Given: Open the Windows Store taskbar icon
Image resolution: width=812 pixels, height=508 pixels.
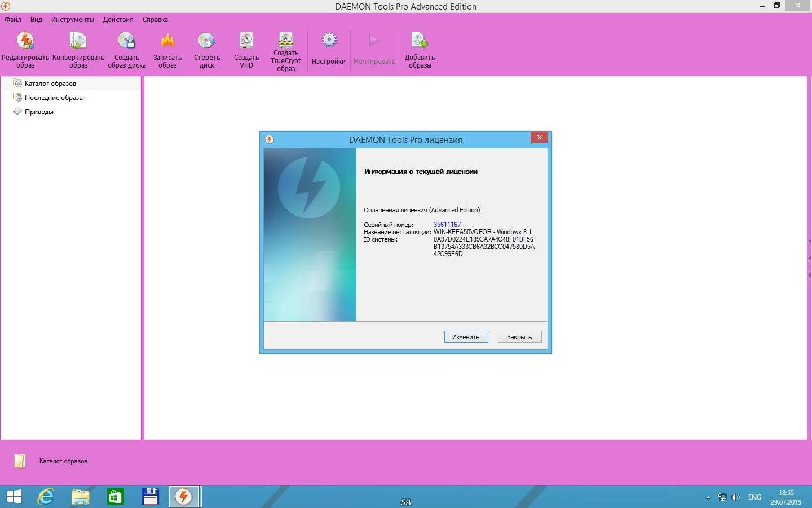Looking at the screenshot, I should pos(116,497).
